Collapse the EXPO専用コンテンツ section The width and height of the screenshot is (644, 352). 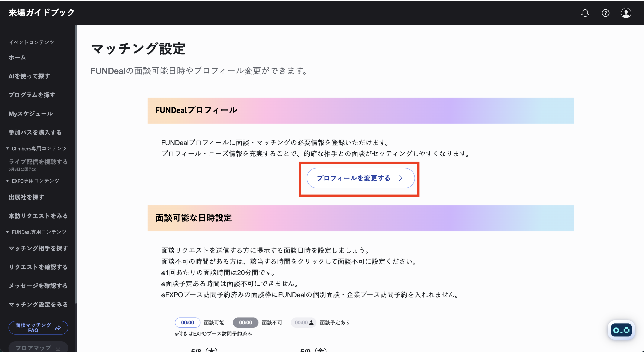click(33, 181)
